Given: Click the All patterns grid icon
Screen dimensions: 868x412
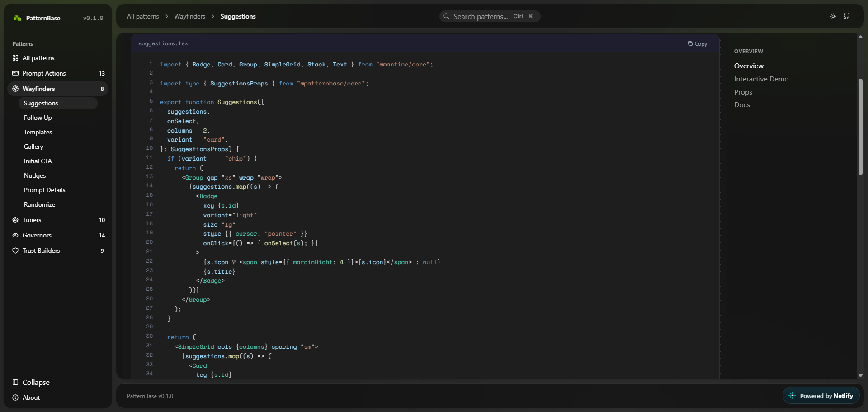Looking at the screenshot, I should [15, 58].
